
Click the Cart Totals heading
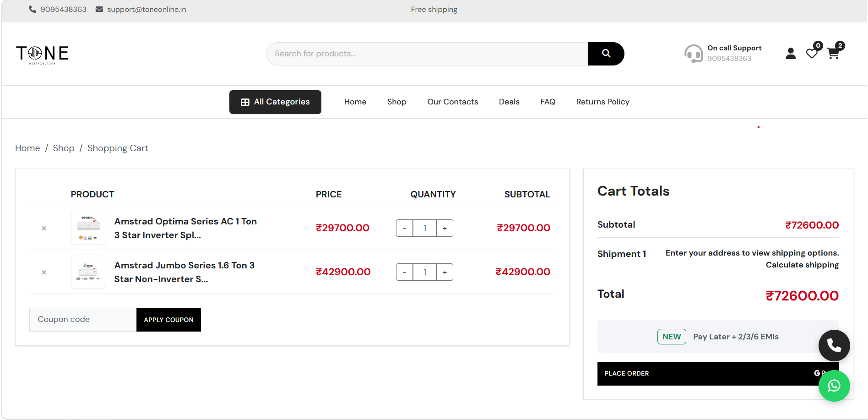click(x=633, y=191)
